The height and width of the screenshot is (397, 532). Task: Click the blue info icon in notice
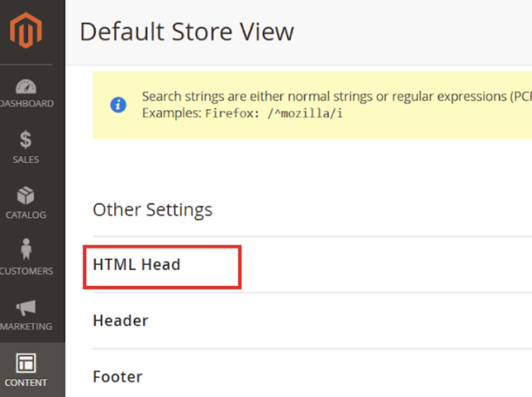point(118,105)
